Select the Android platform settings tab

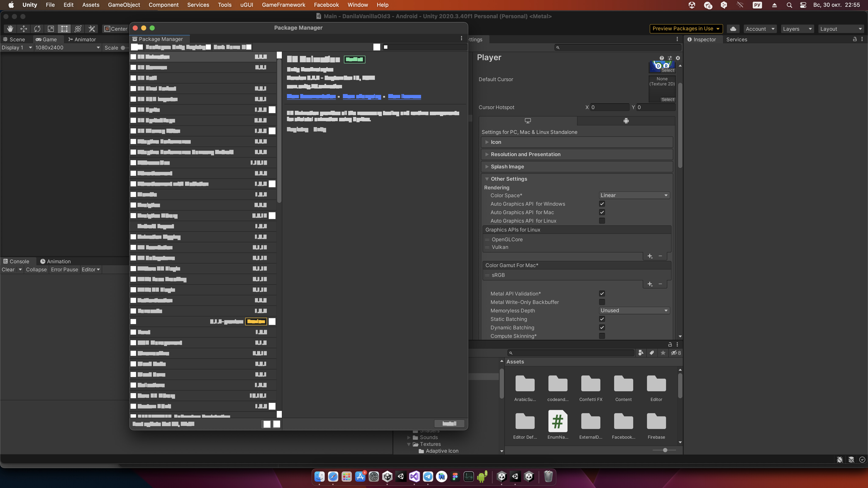coord(626,121)
